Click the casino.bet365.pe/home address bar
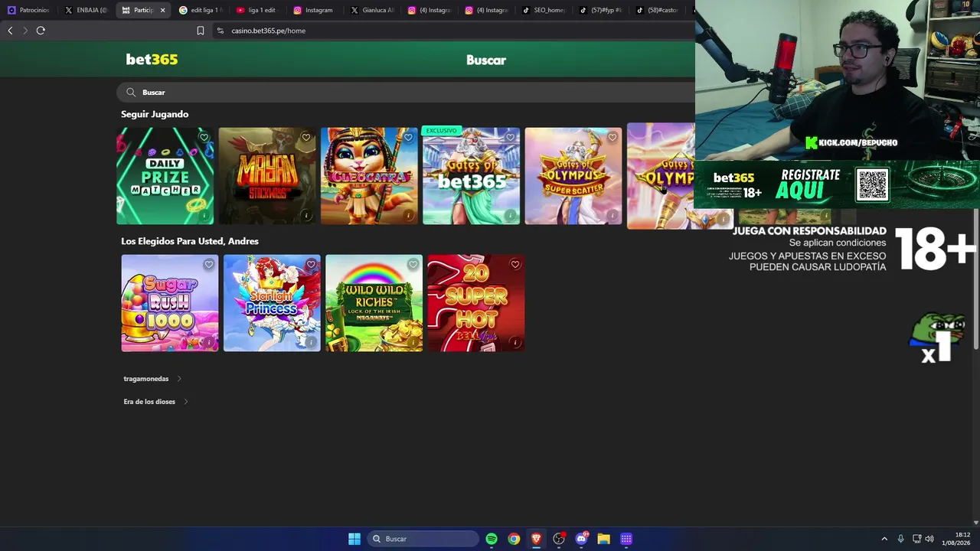This screenshot has width=980, height=551. 268,31
